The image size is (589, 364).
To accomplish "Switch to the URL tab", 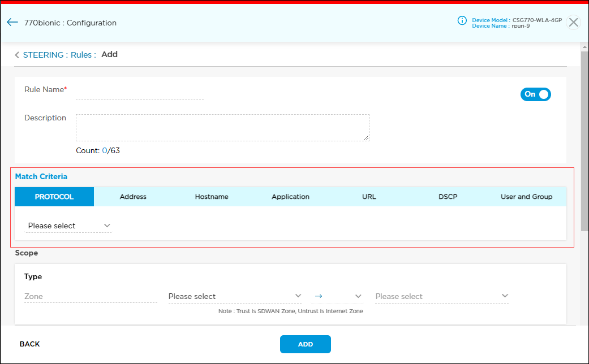I will (369, 197).
